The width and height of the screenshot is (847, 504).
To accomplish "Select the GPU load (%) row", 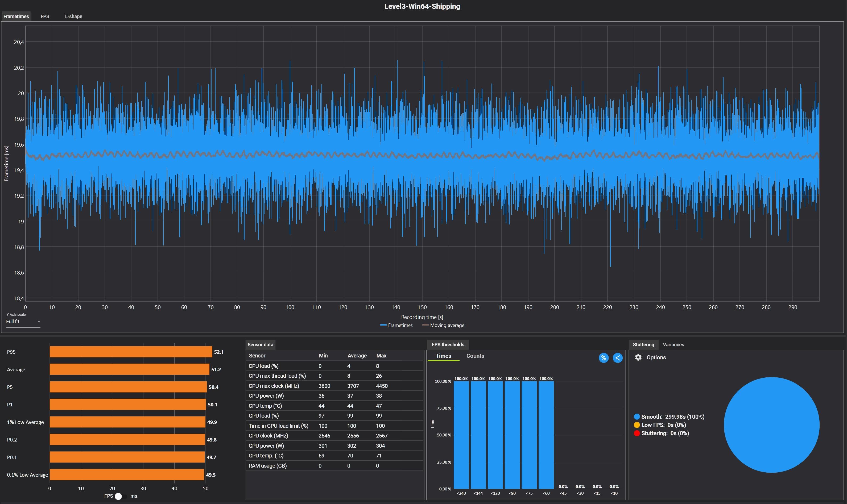I will pyautogui.click(x=334, y=416).
